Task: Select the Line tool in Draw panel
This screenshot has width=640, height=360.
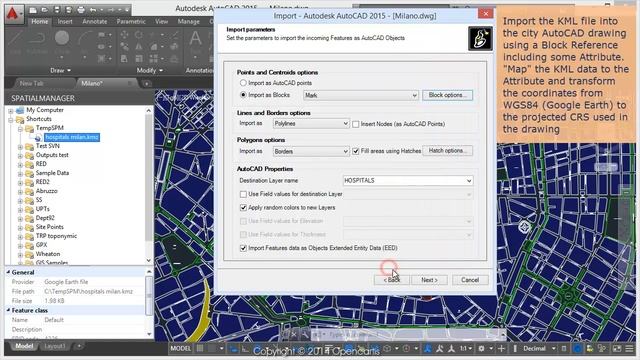Action: (15, 42)
